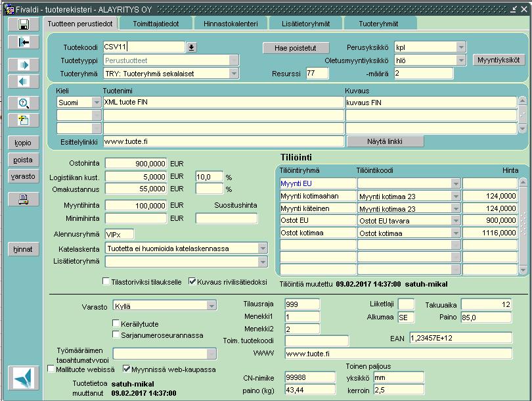Click Tuotenimi field XML tuote FIN
The width and height of the screenshot is (532, 401).
click(x=223, y=102)
